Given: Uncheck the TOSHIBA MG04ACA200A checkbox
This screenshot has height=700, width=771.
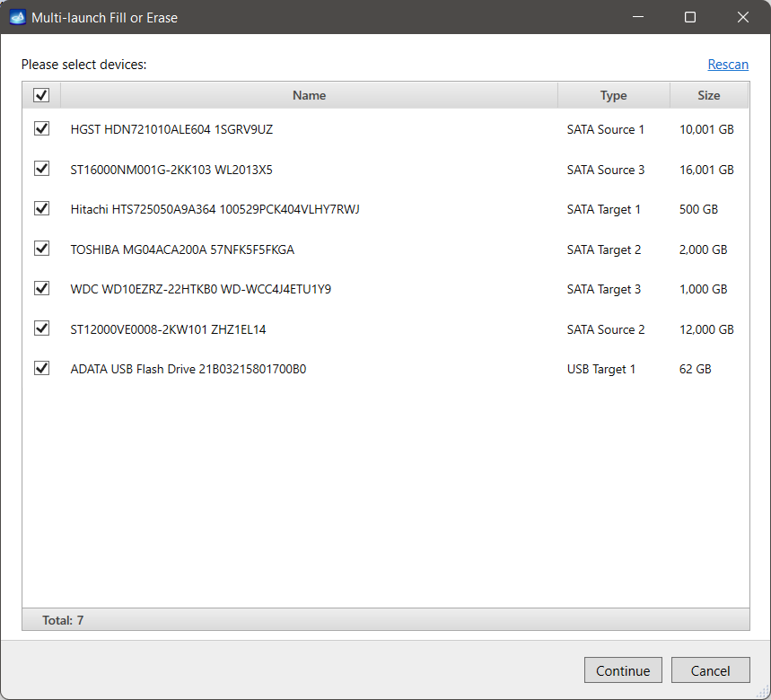Looking at the screenshot, I should pyautogui.click(x=41, y=249).
